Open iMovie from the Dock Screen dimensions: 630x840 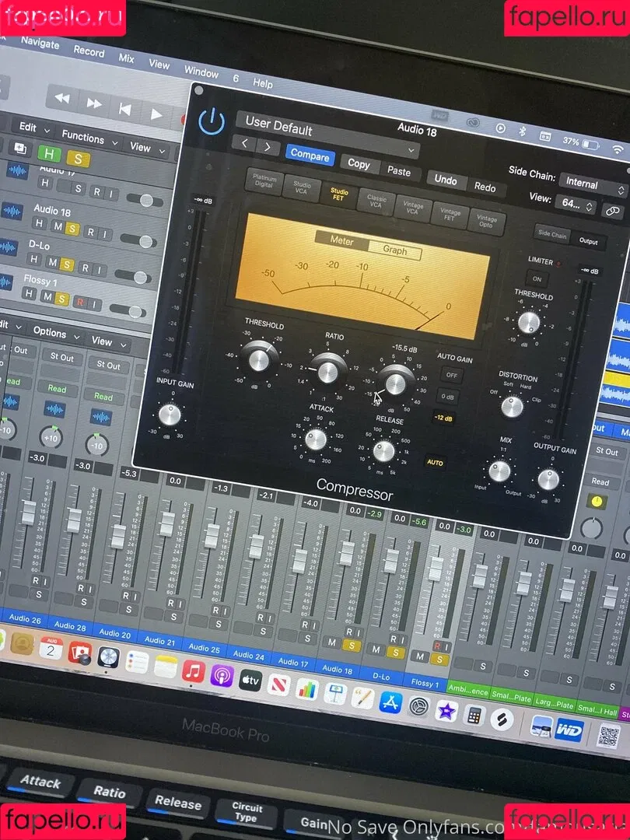446,712
